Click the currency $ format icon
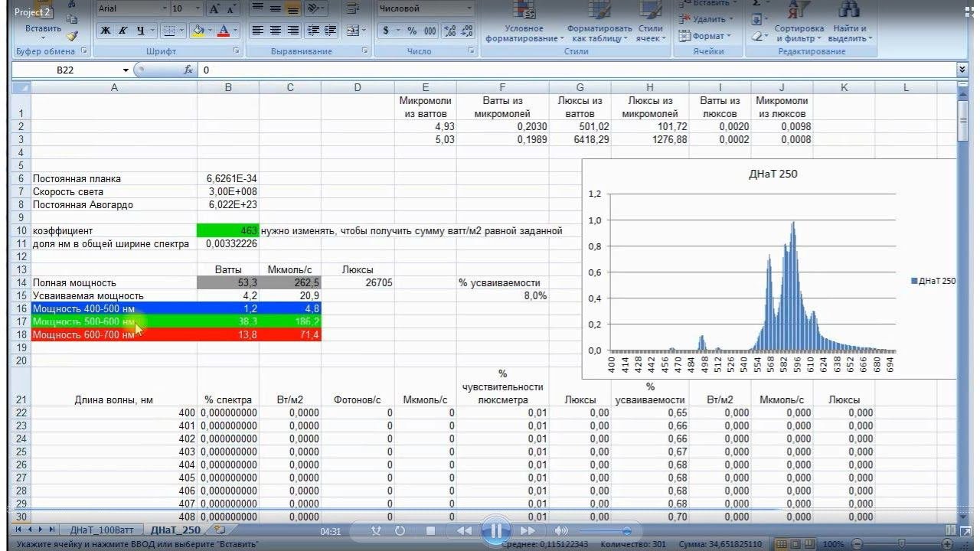The image size is (980, 551). (x=387, y=31)
